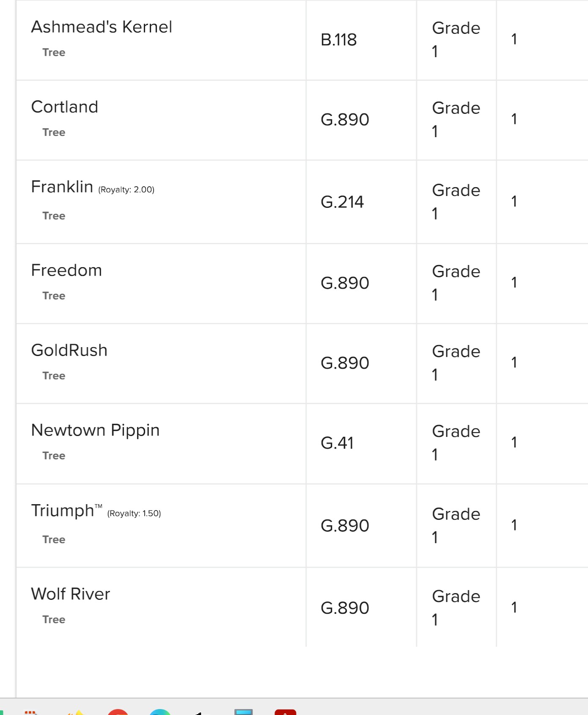Click the Tree label under Wolf River
This screenshot has width=588, height=715.
pyautogui.click(x=54, y=619)
